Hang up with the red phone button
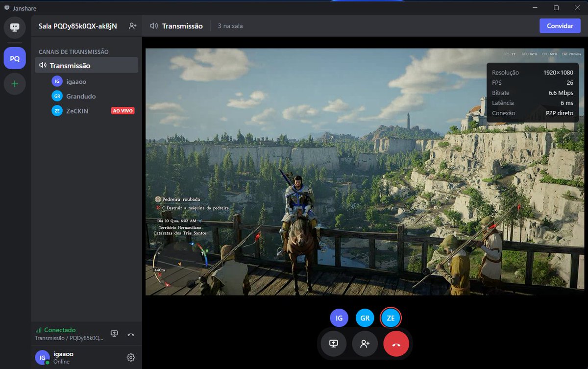Viewport: 588px width, 369px height. pyautogui.click(x=396, y=344)
